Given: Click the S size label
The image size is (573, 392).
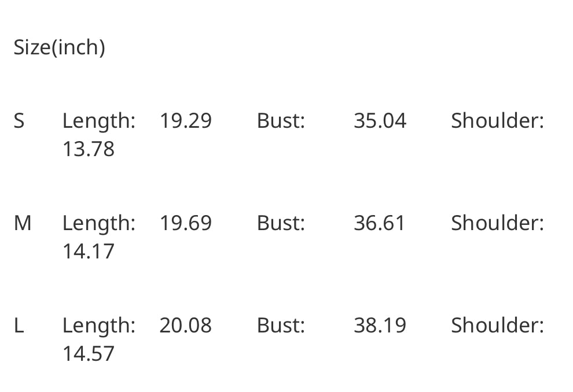Looking at the screenshot, I should [19, 121].
